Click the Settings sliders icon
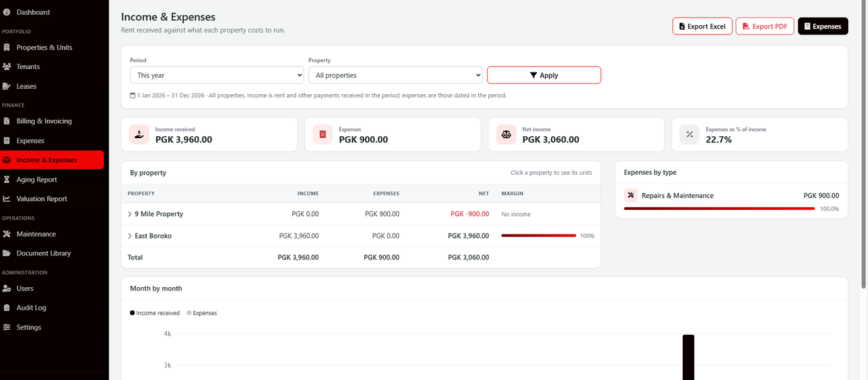The width and height of the screenshot is (868, 380). point(7,327)
